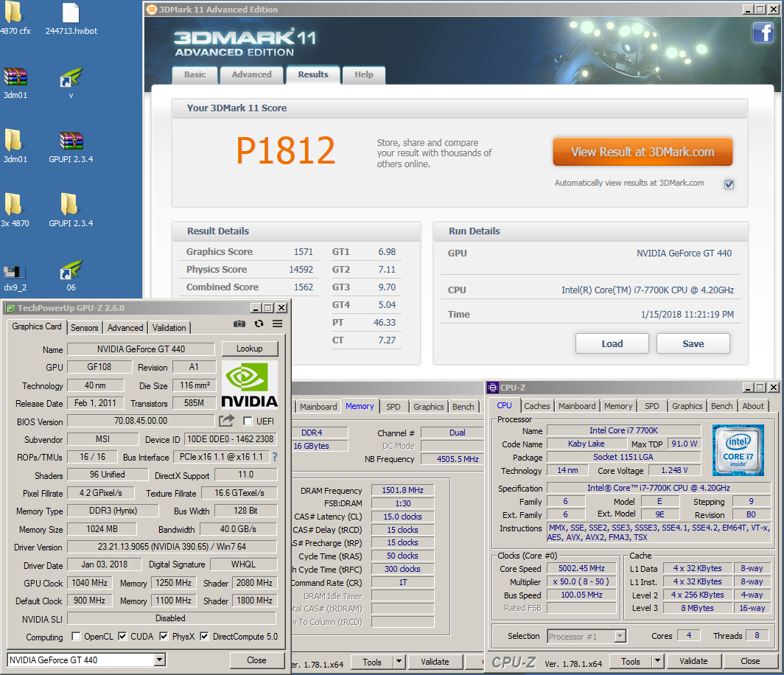Open the Sensors tab in GPU-Z
The image size is (784, 675).
(x=85, y=327)
